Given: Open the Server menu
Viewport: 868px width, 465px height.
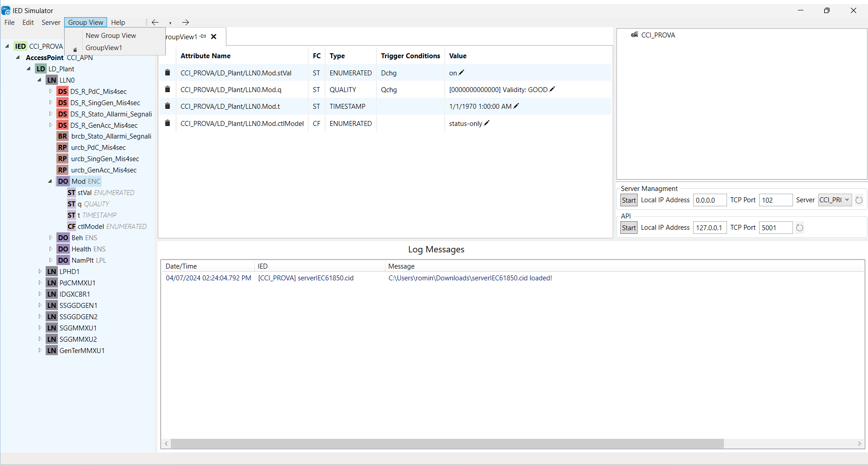Looking at the screenshot, I should coord(51,22).
